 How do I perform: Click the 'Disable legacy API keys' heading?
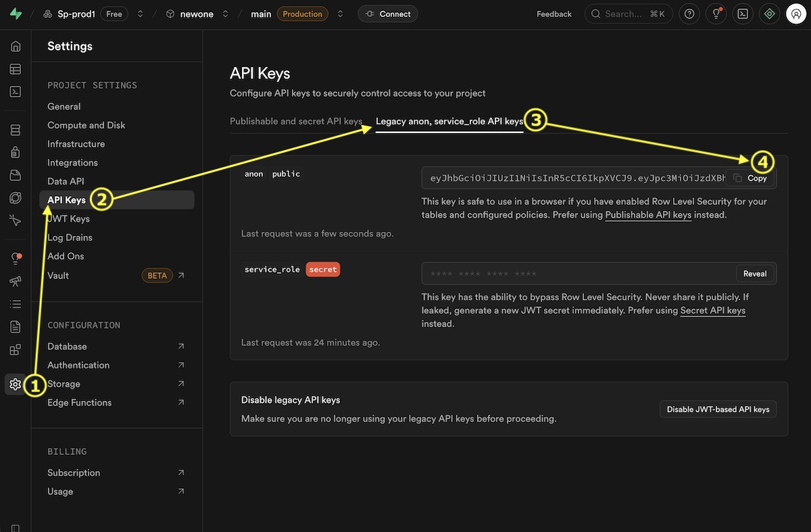pyautogui.click(x=291, y=400)
